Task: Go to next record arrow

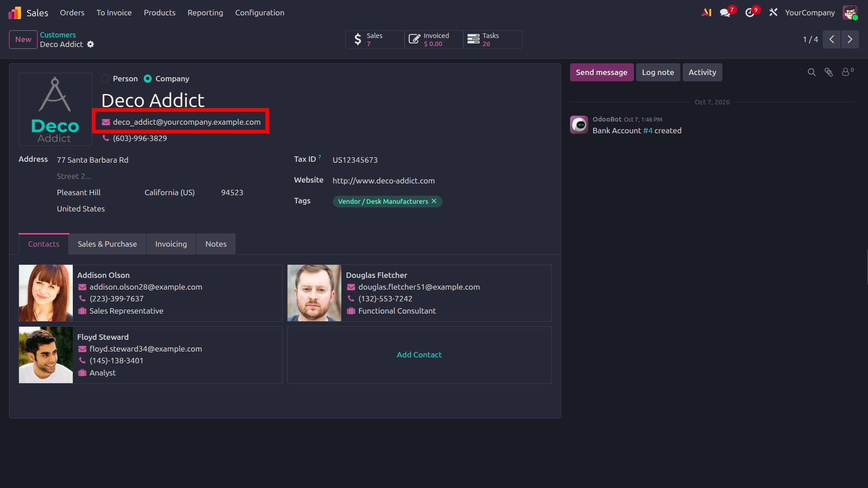Action: click(x=849, y=39)
